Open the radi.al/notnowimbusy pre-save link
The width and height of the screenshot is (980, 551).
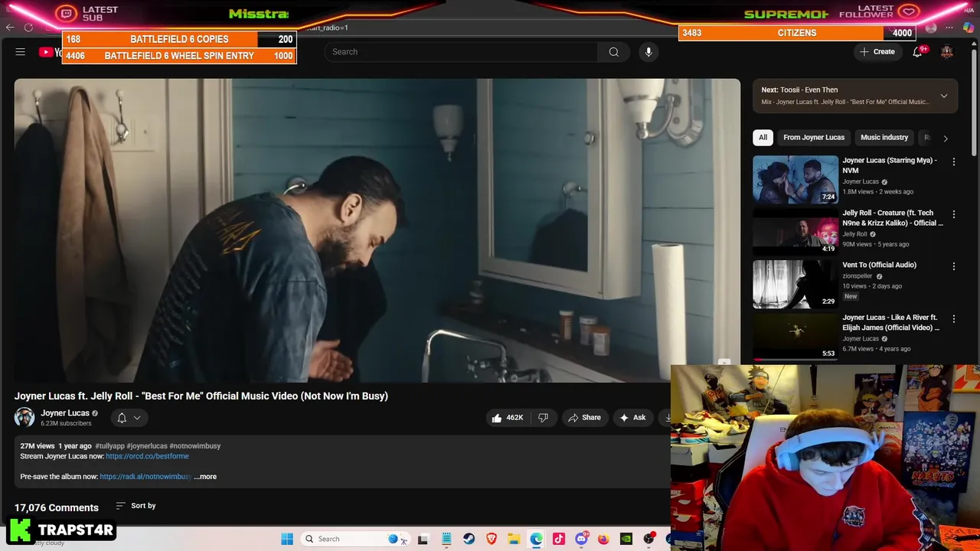coord(145,477)
